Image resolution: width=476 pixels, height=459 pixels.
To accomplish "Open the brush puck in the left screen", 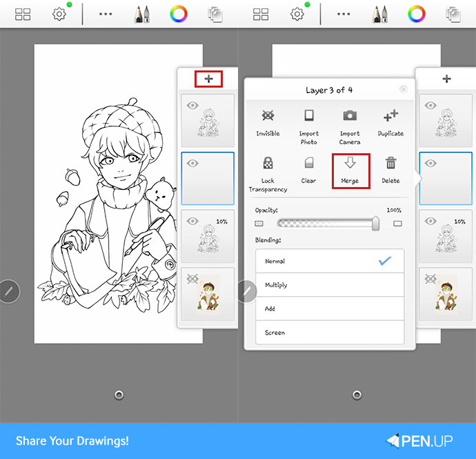I will [x=9, y=291].
